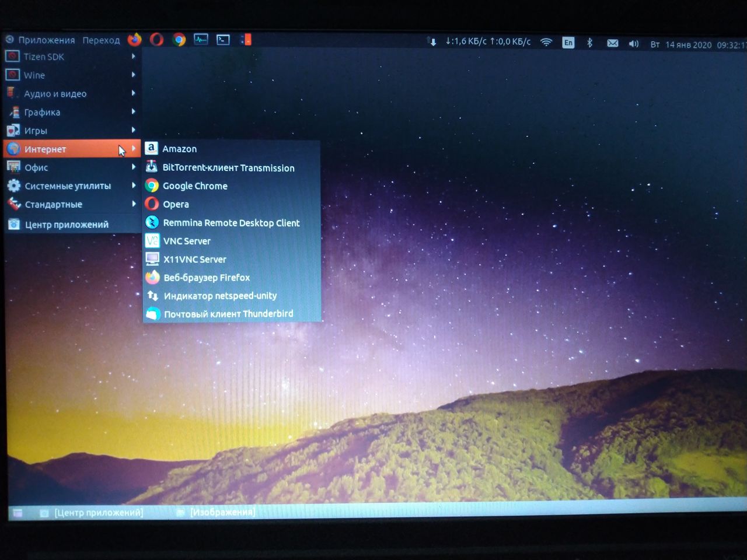
Task: Open the date and time calendar
Action: 699,44
